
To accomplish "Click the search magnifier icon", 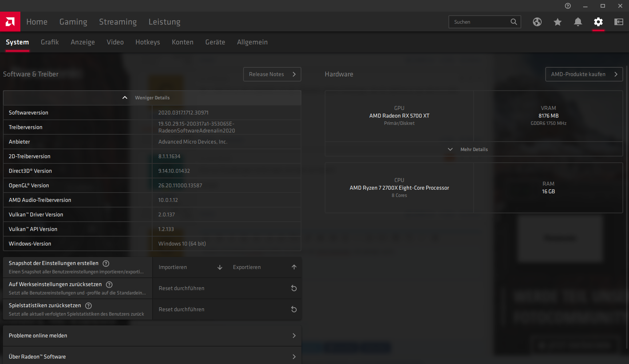I will [514, 22].
